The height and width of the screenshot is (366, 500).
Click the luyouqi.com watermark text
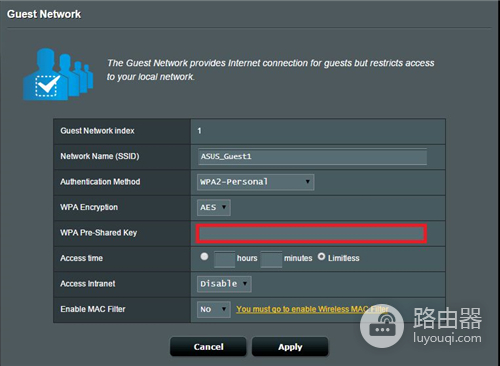[447, 338]
